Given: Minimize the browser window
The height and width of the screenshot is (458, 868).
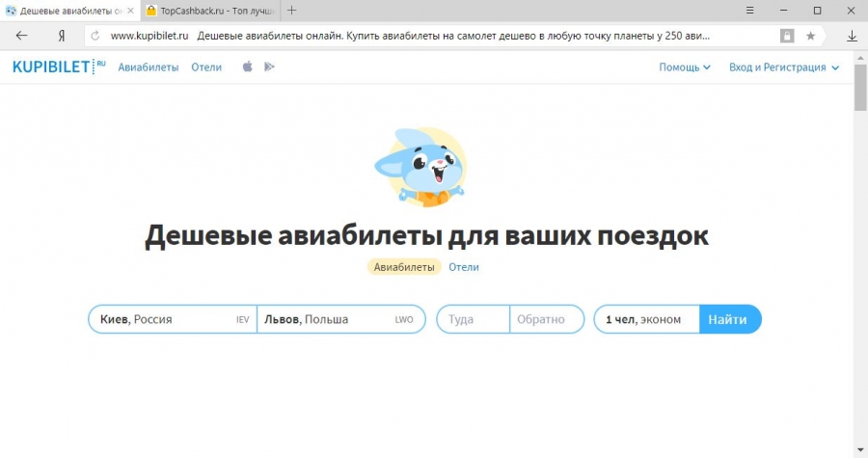Looking at the screenshot, I should pos(783,11).
